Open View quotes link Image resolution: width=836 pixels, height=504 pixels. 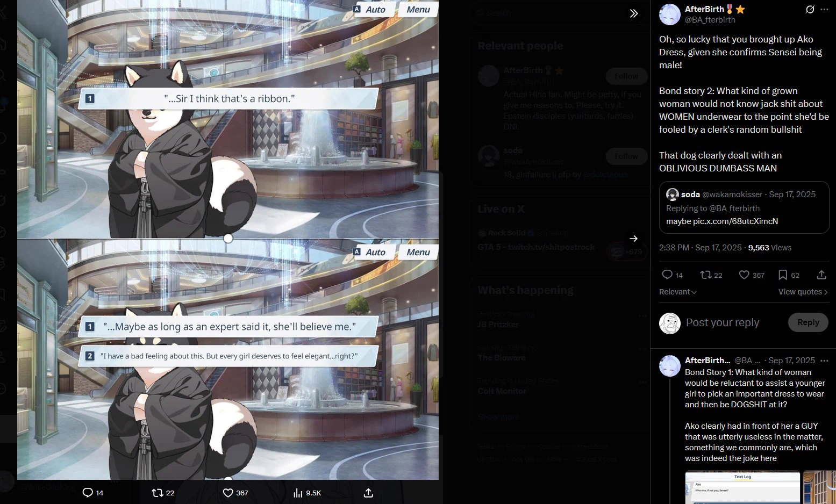(803, 292)
